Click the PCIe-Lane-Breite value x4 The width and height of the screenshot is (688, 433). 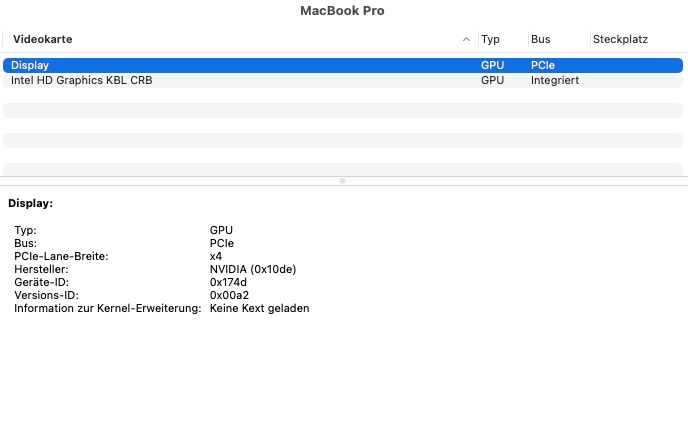pyautogui.click(x=216, y=256)
